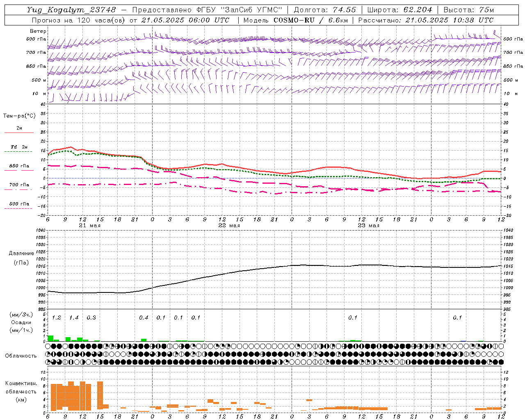Click the 10 м wind level label on left axis
The height and width of the screenshot is (420, 525).
coord(39,94)
